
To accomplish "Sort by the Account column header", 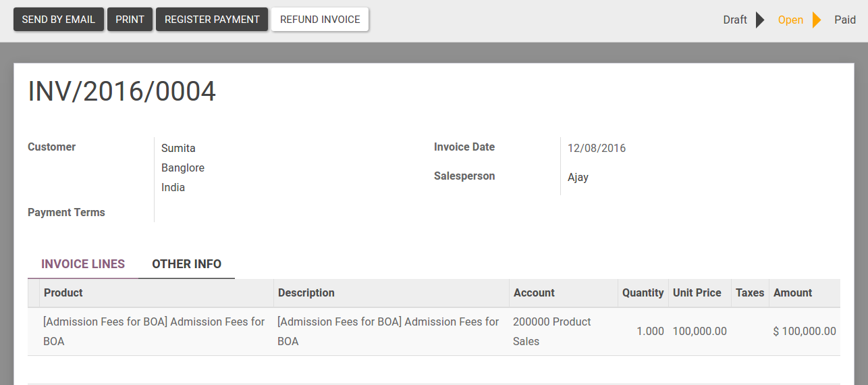I will coord(534,292).
